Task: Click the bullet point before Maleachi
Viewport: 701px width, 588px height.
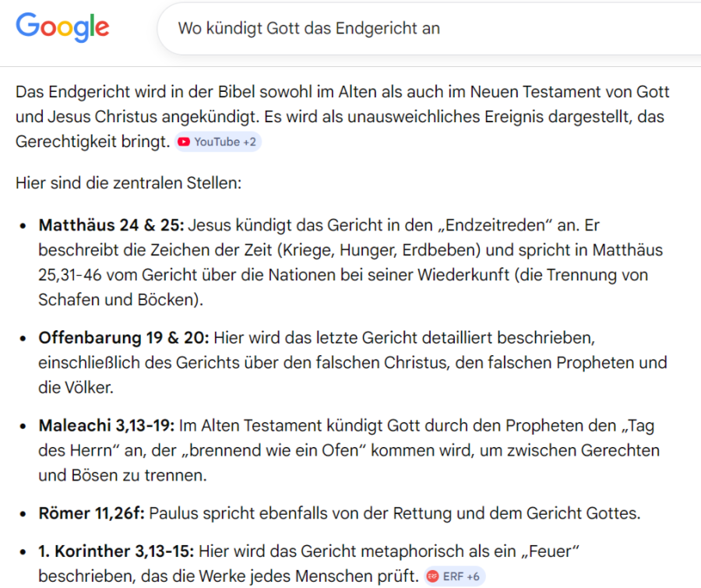Action: (24, 427)
